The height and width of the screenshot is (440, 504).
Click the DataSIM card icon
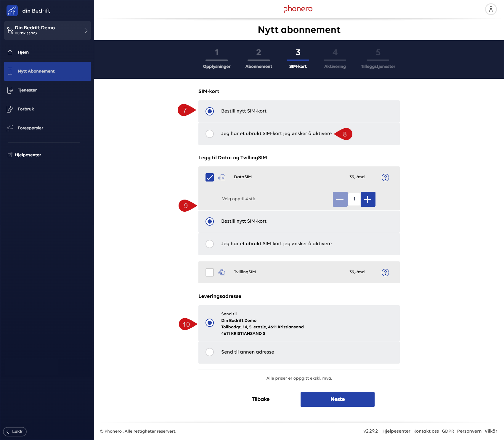222,177
